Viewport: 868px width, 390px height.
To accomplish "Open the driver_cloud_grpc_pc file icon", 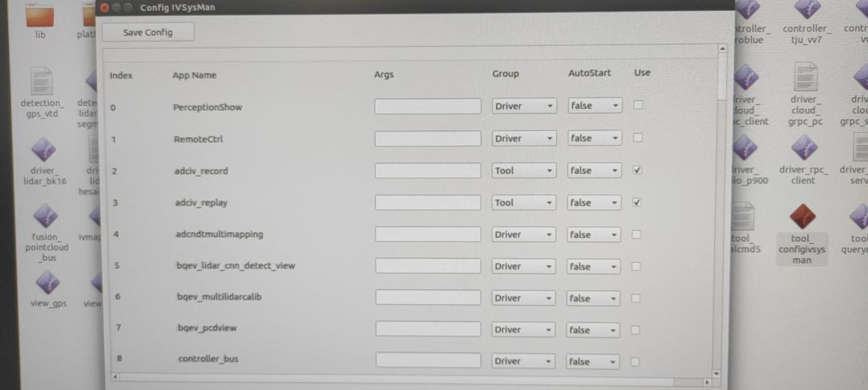I will 804,79.
